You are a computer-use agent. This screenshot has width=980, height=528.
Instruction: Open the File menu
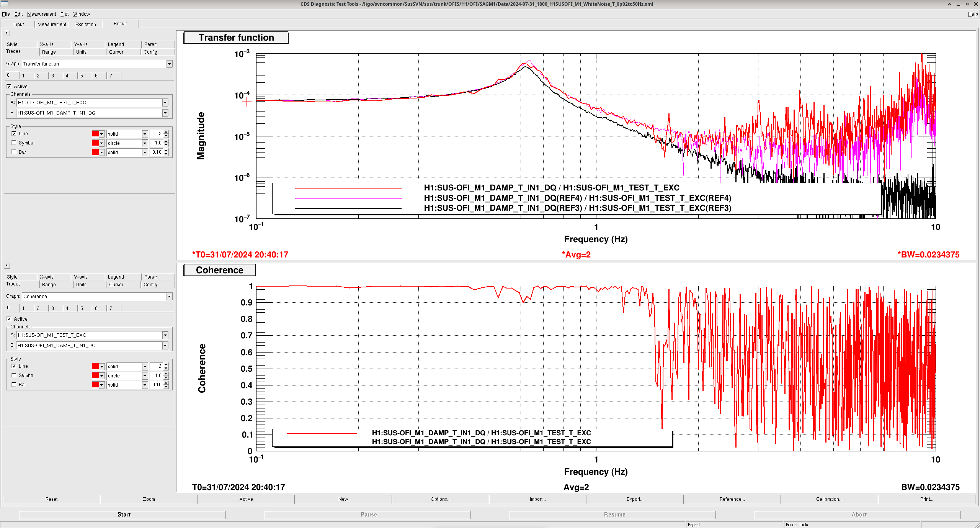[x=6, y=14]
